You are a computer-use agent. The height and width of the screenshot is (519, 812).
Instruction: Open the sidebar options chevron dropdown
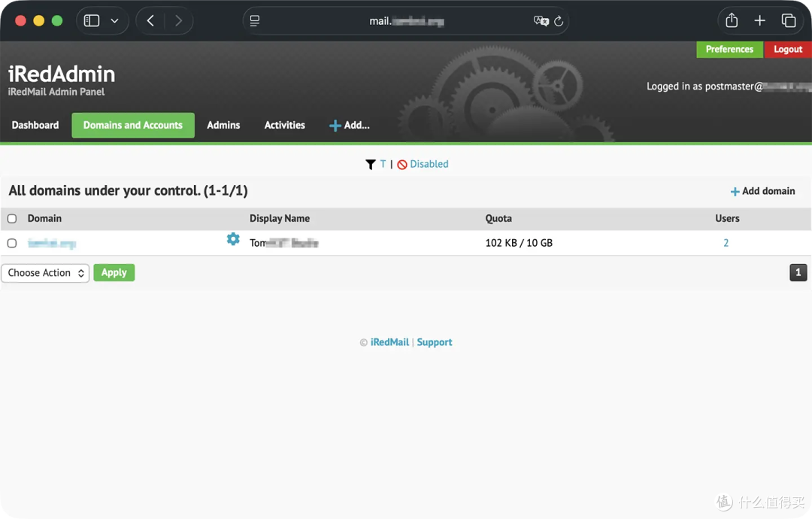(114, 21)
